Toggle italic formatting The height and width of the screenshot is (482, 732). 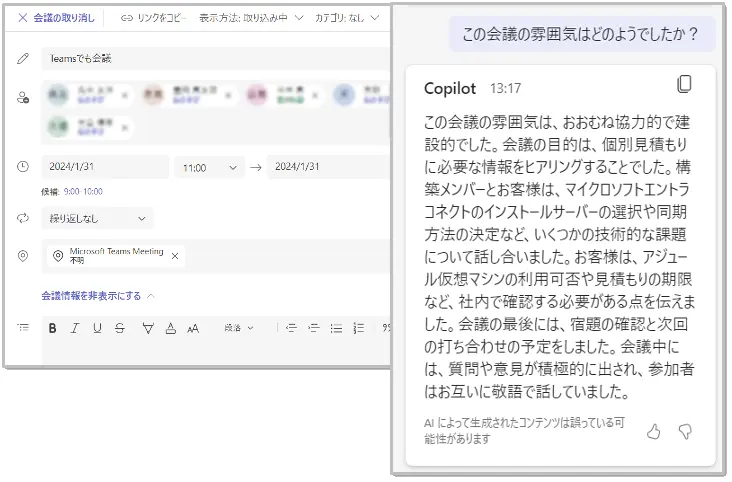[75, 328]
